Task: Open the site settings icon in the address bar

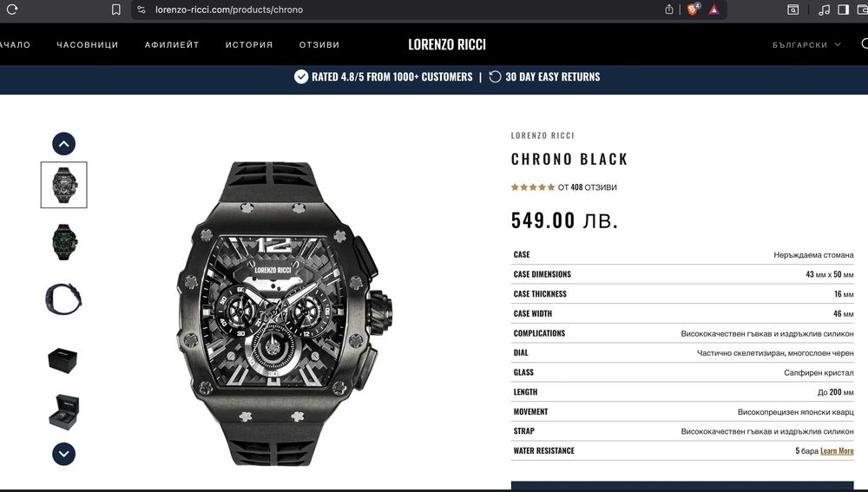Action: click(141, 10)
